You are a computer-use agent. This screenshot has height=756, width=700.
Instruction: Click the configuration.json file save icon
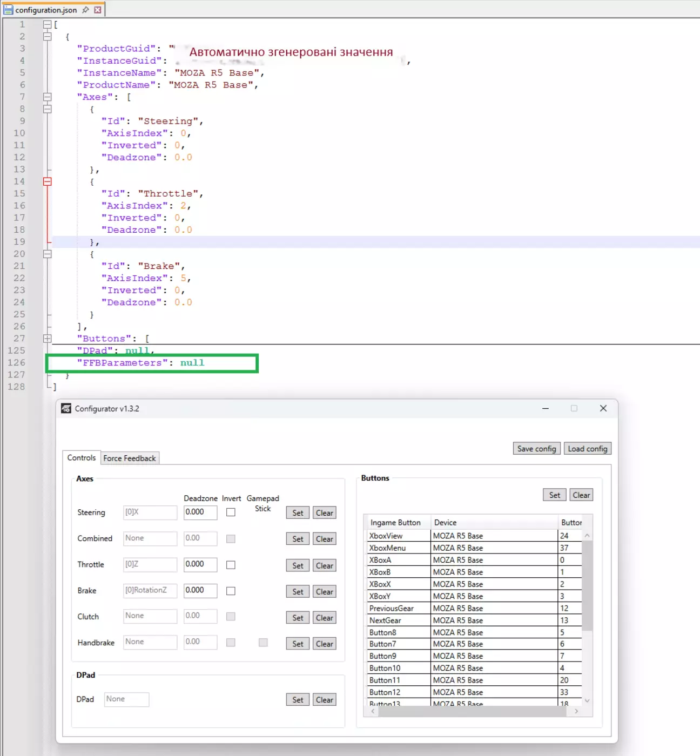8,10
